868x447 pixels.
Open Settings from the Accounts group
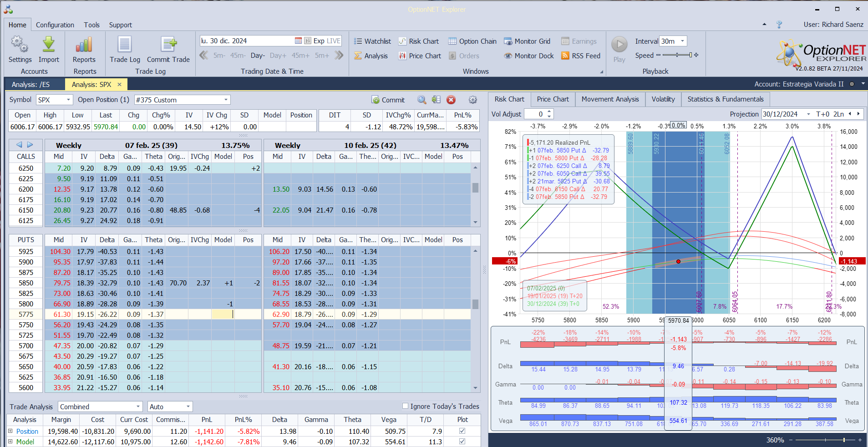(20, 49)
